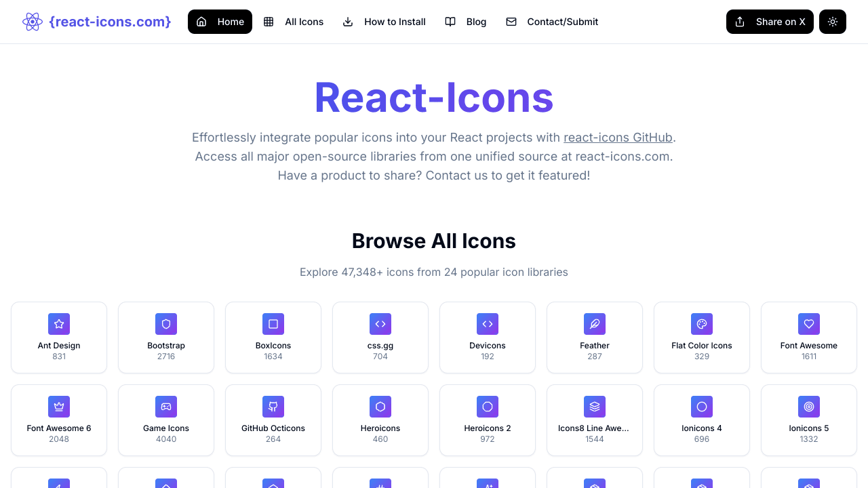This screenshot has height=488, width=868.
Task: Click the 'Explore 47,348+ icons' subtitle
Action: (434, 272)
